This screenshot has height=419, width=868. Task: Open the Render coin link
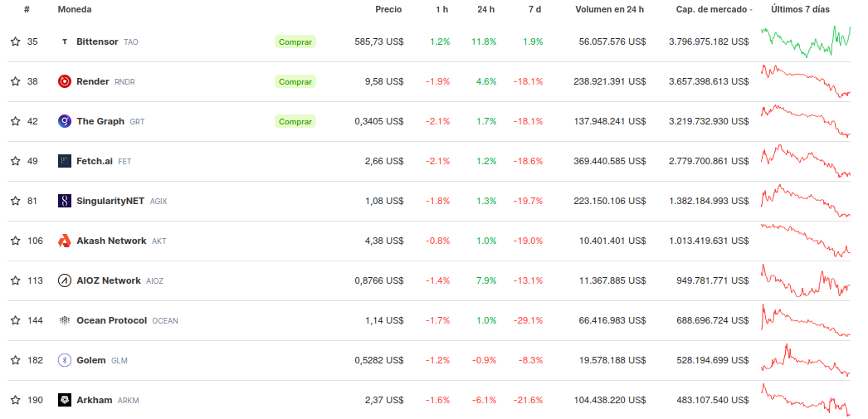click(93, 81)
